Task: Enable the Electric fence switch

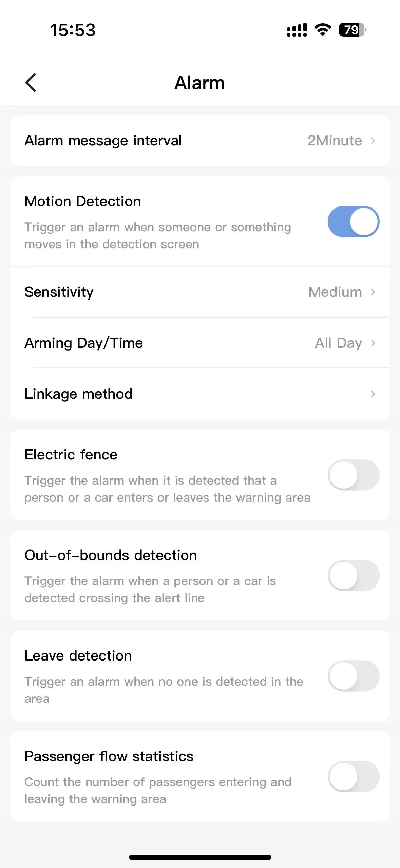Action: 353,475
